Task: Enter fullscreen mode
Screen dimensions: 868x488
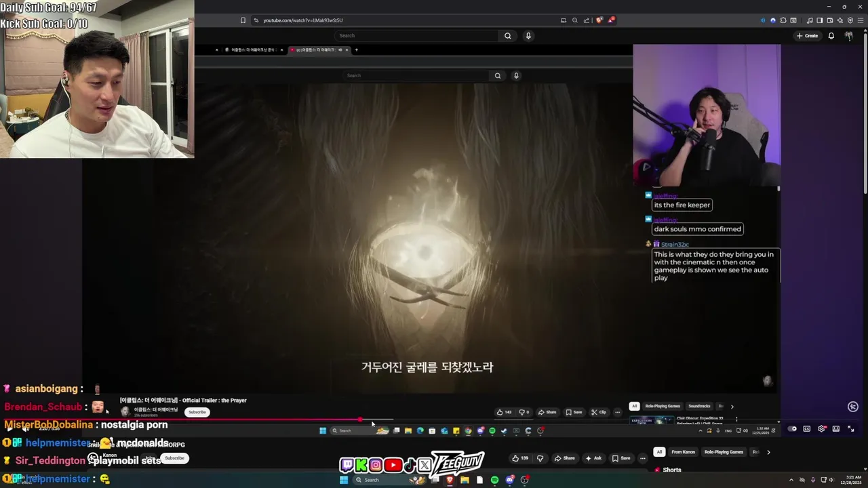Action: coord(851,428)
